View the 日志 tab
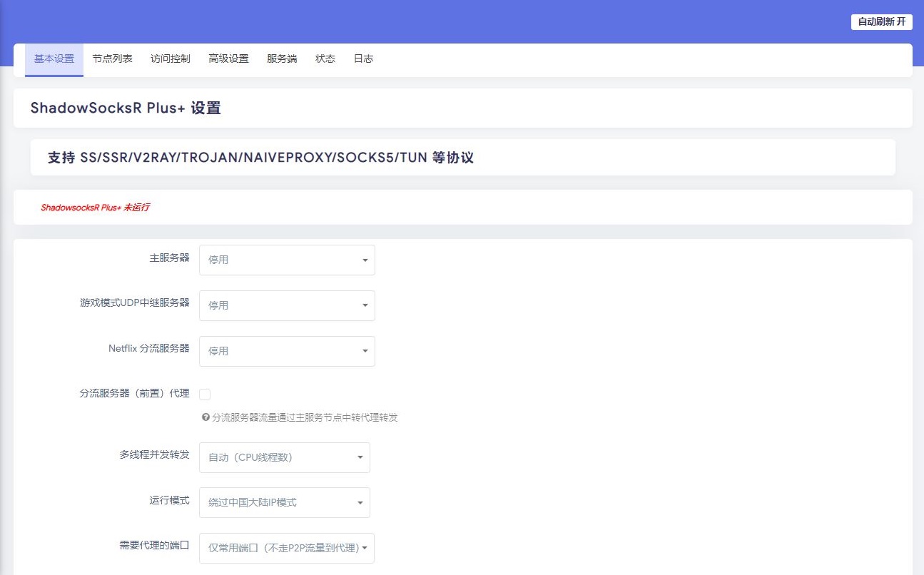 tap(363, 59)
